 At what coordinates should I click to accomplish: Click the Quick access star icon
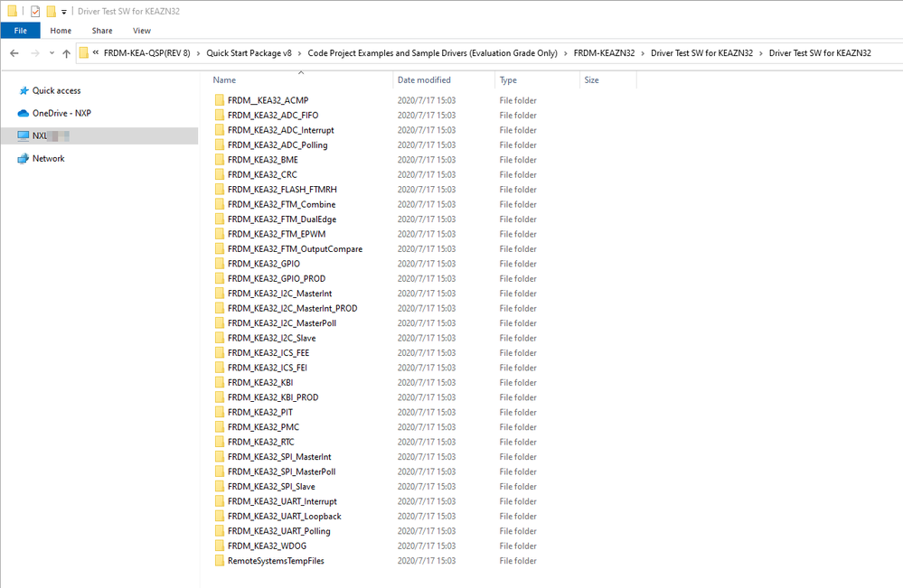(24, 90)
